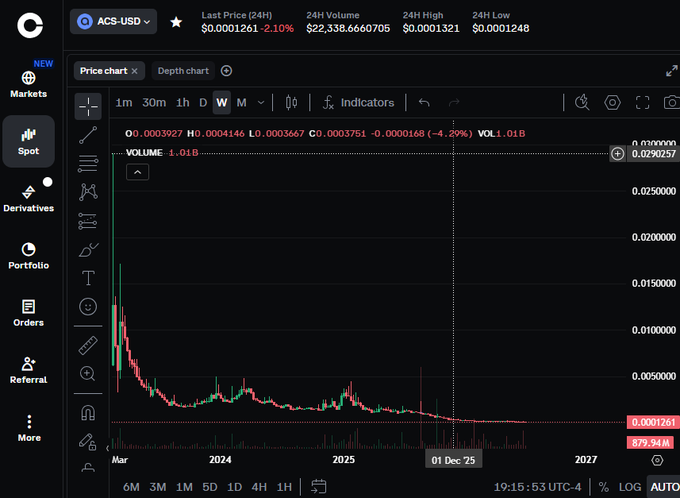Open chart settings hexagon icon

612,103
